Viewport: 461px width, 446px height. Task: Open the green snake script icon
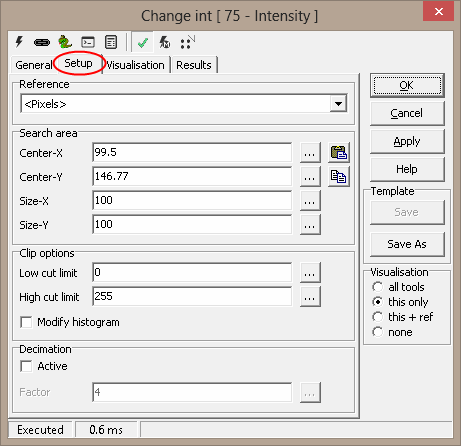(x=65, y=42)
